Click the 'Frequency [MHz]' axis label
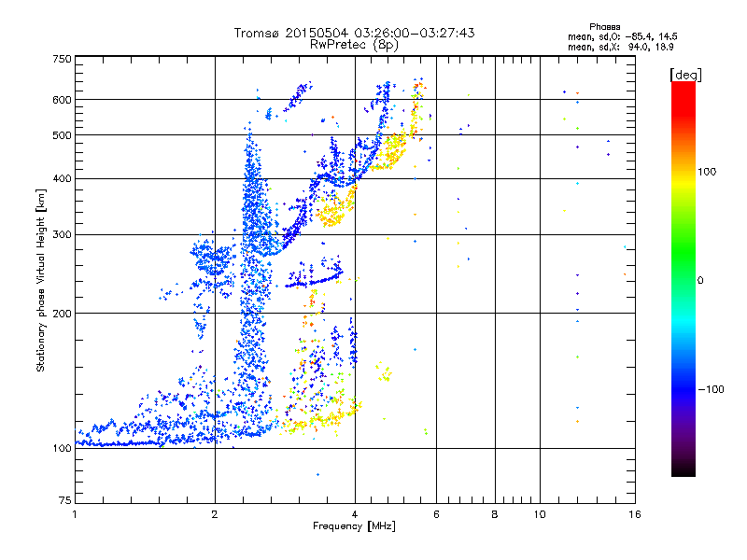 (354, 526)
